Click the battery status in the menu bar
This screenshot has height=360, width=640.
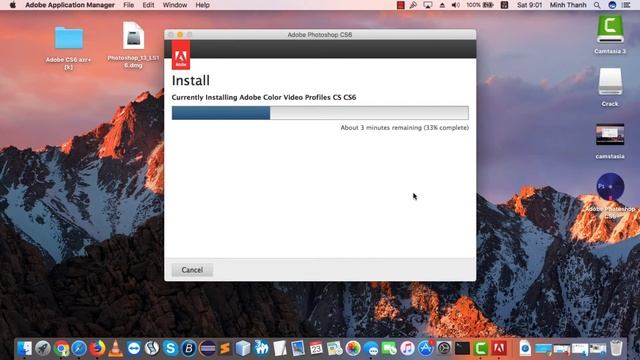pos(480,5)
